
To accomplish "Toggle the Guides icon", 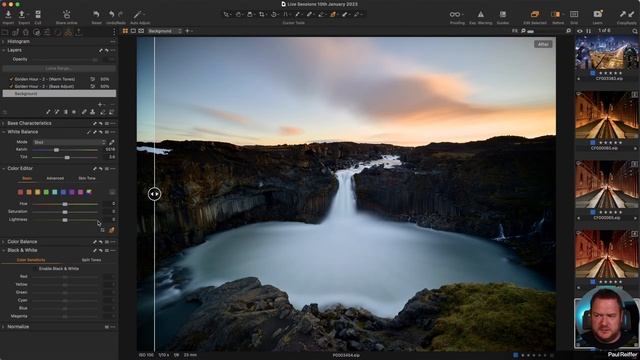I will click(503, 14).
